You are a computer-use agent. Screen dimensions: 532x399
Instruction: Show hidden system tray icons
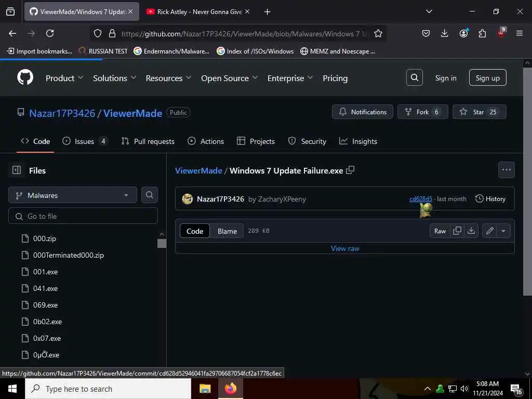[x=428, y=389]
